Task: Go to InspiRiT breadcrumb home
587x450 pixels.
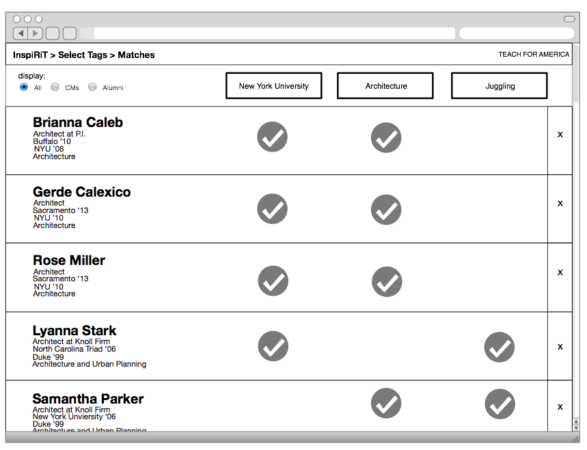Action: [x=30, y=55]
